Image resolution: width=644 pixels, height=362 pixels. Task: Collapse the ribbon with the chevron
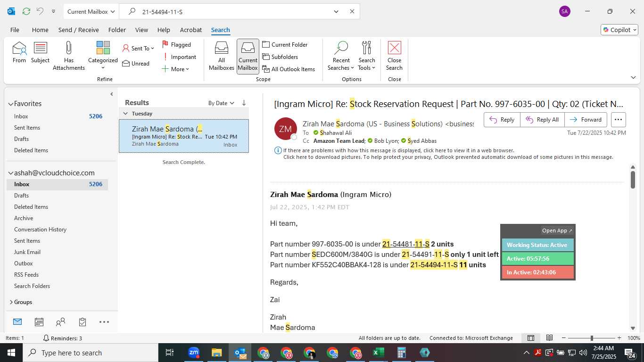[x=633, y=77]
